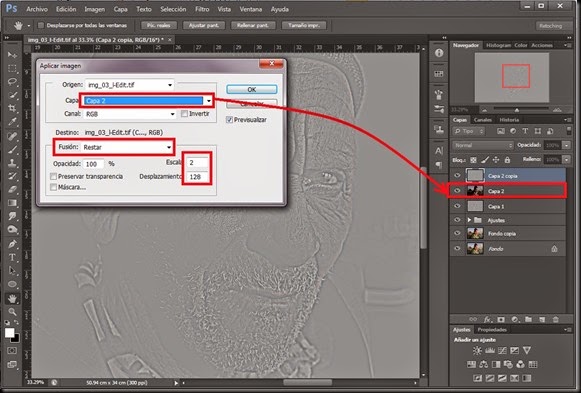This screenshot has height=393, width=581.
Task: Select the Eraser tool
Action: (x=12, y=190)
